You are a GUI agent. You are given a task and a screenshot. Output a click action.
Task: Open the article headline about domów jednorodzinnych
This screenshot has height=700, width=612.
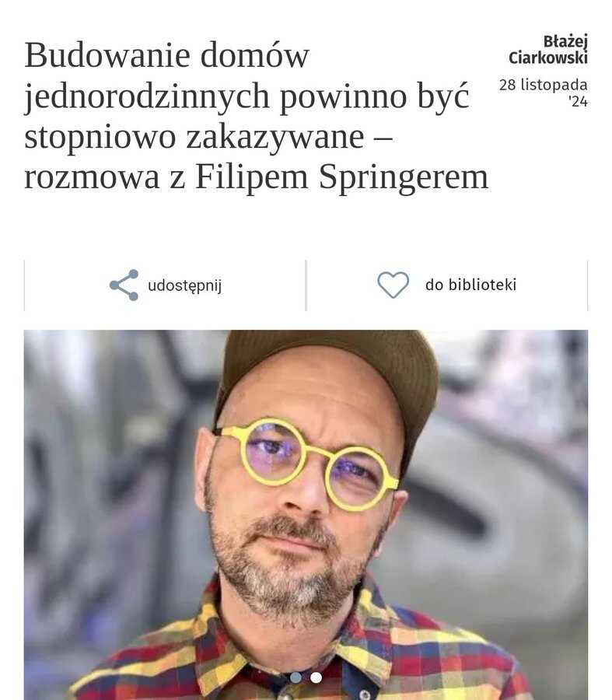[x=256, y=116]
